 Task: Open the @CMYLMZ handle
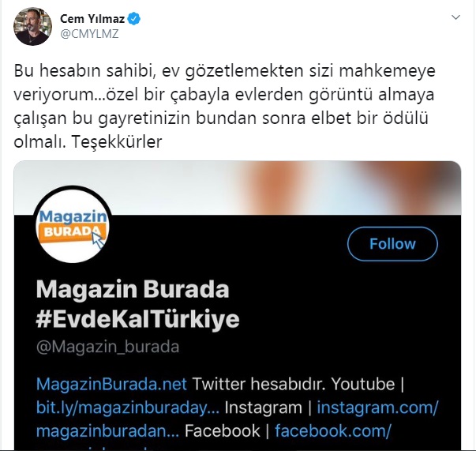pyautogui.click(x=89, y=34)
